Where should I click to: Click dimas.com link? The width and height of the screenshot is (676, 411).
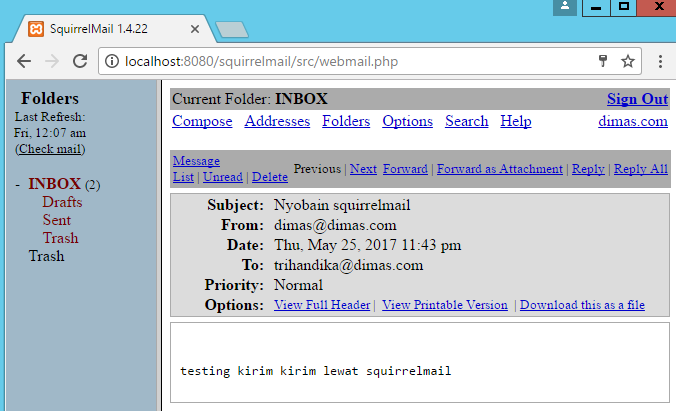pyautogui.click(x=633, y=121)
